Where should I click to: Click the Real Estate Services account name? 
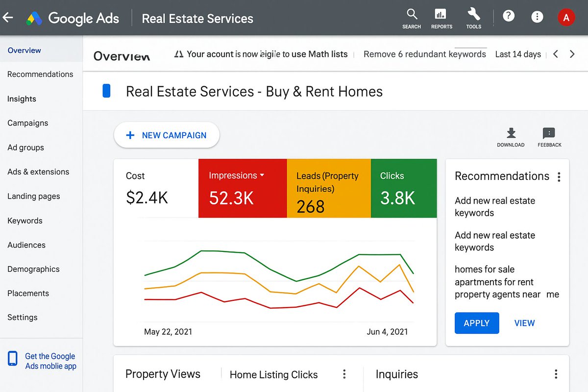click(197, 19)
